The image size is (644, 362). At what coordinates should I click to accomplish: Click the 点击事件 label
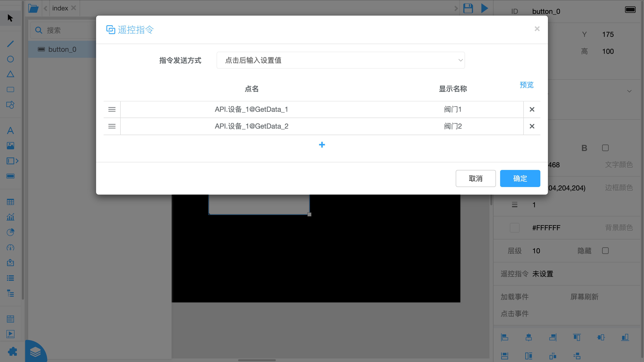tap(514, 313)
